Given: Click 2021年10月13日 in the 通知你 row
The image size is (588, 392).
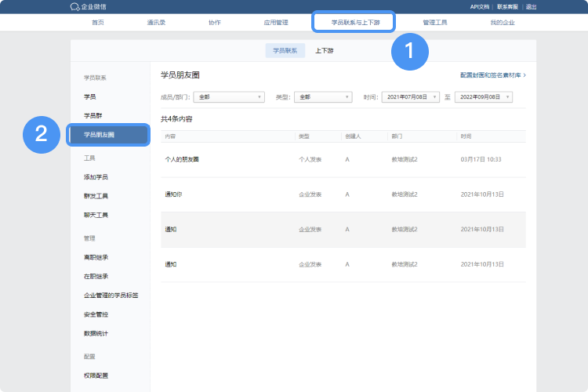Looking at the screenshot, I should coord(482,194).
